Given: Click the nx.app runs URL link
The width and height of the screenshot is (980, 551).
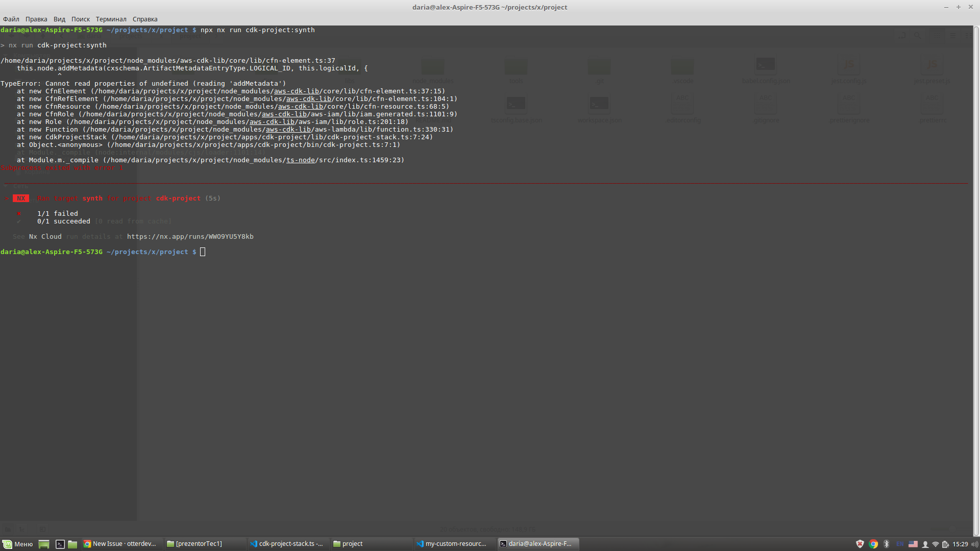Looking at the screenshot, I should (x=190, y=237).
